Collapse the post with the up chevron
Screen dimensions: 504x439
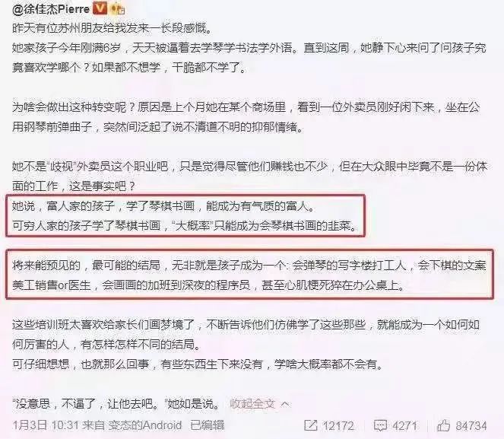click(285, 404)
